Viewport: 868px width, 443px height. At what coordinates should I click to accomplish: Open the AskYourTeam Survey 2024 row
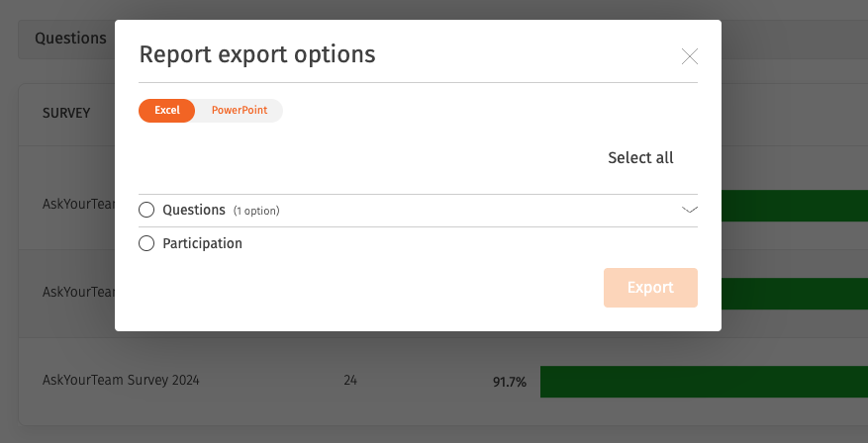point(121,381)
